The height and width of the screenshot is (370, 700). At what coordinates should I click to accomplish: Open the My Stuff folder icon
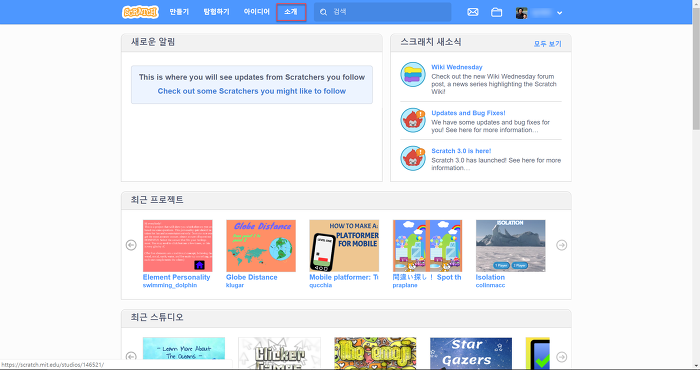click(496, 12)
